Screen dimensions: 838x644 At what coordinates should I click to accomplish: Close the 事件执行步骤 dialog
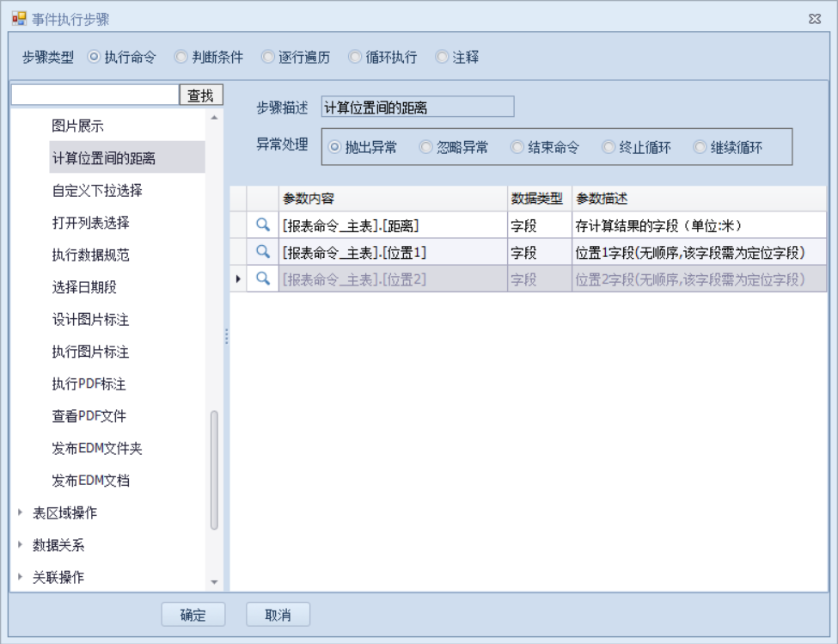point(814,19)
